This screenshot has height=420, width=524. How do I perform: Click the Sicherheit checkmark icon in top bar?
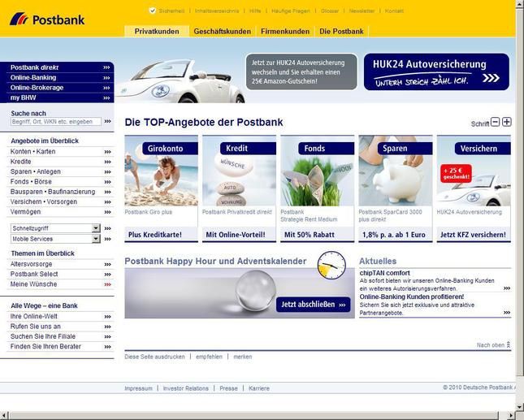click(152, 11)
